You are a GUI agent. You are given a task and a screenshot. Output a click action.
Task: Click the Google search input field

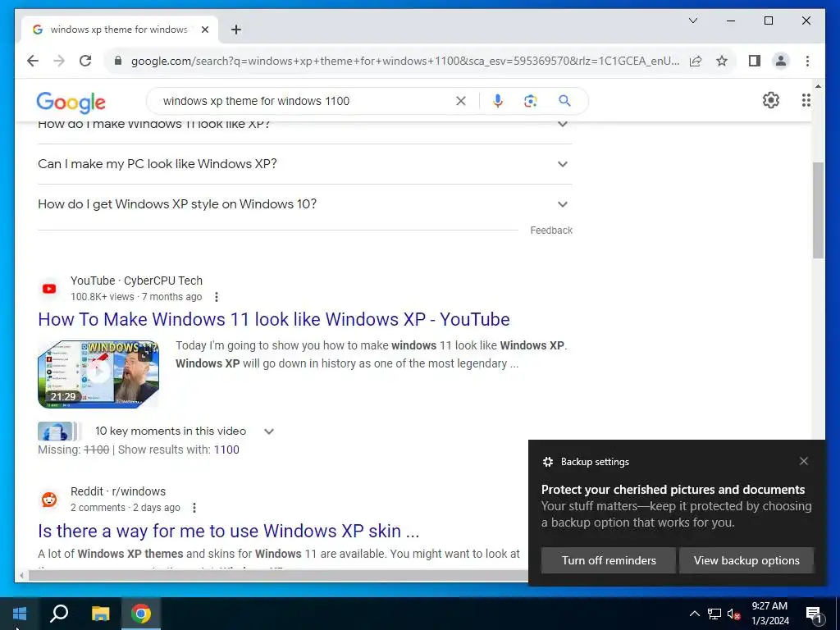[x=307, y=101]
